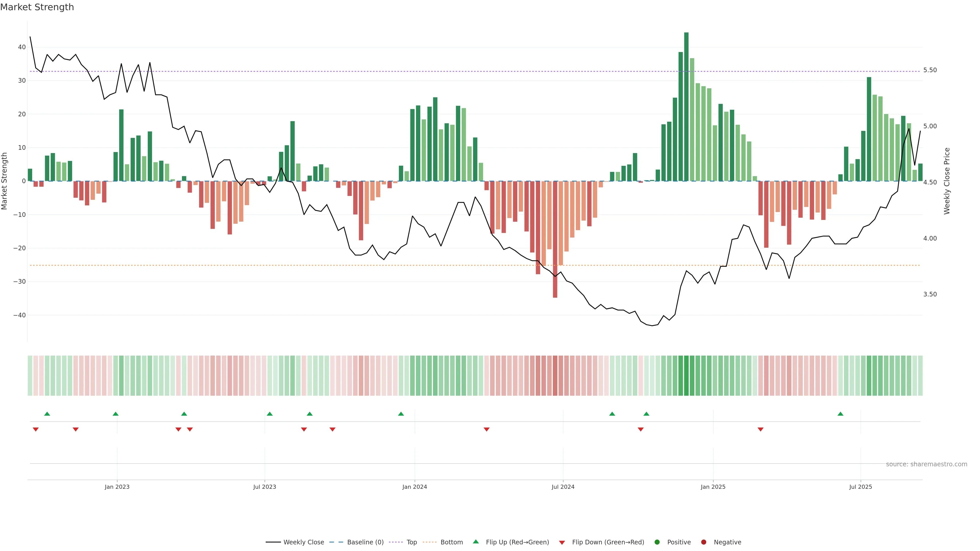Click the 5.50 tick on price axis

930,70
